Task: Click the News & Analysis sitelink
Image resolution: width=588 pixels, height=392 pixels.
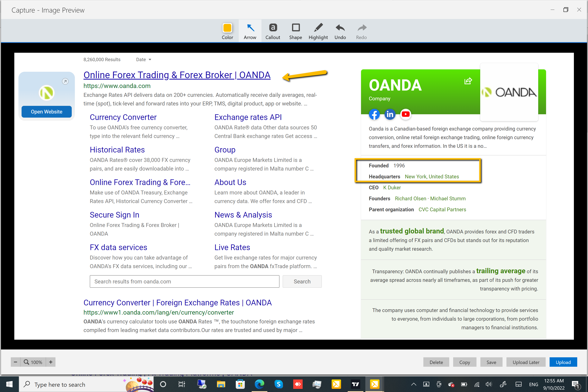Action: (x=243, y=215)
